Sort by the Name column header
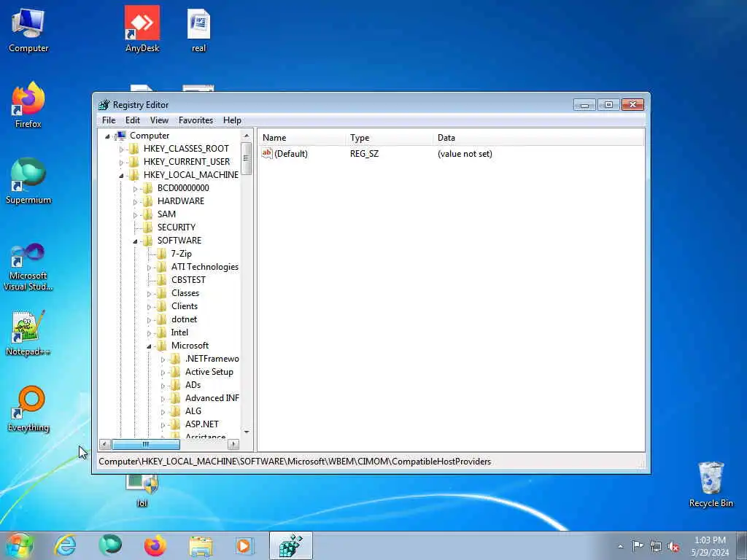The height and width of the screenshot is (560, 747). pyautogui.click(x=302, y=138)
